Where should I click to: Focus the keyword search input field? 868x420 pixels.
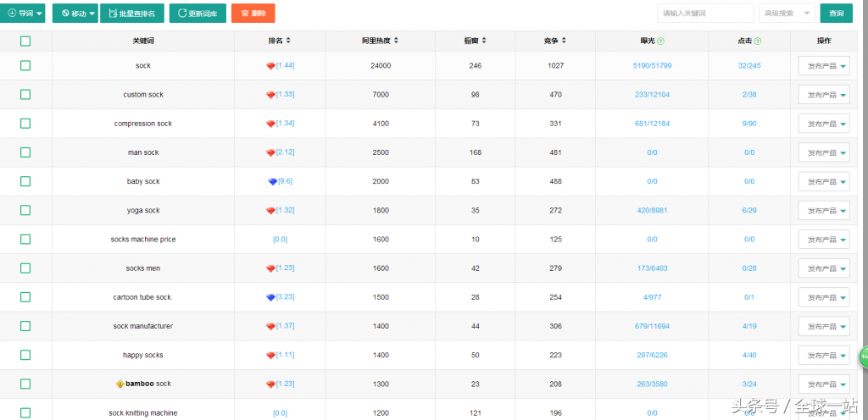pyautogui.click(x=706, y=14)
